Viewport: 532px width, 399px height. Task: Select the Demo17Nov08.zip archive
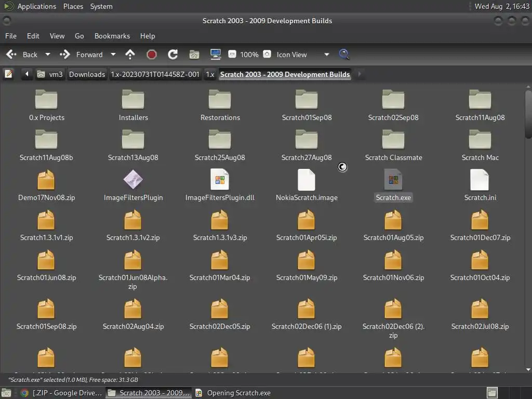point(46,185)
